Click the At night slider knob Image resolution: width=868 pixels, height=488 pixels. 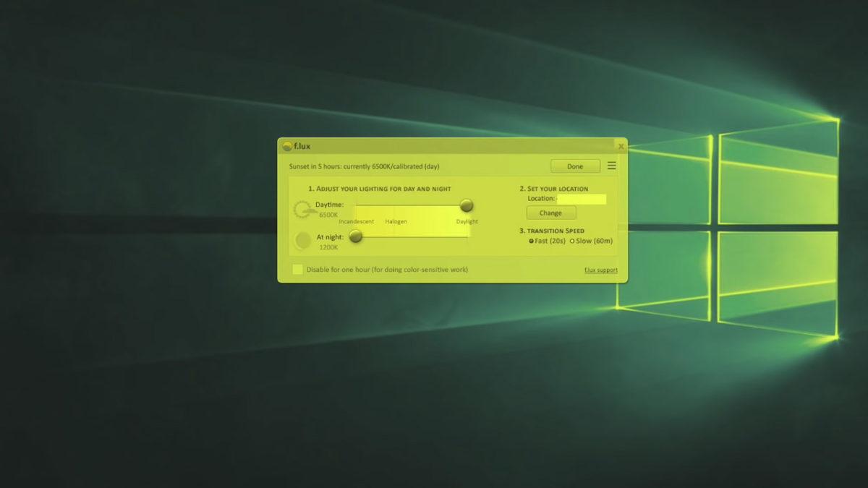pyautogui.click(x=355, y=236)
